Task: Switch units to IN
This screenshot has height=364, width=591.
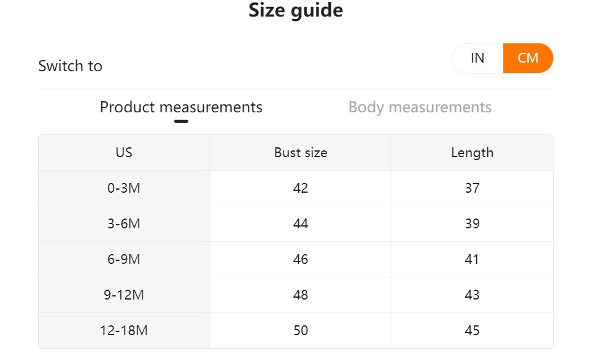Action: tap(477, 58)
